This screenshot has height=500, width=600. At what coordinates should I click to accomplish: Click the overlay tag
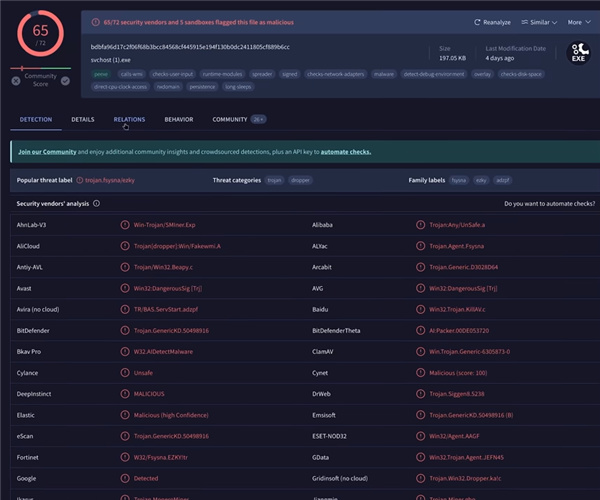pyautogui.click(x=483, y=74)
